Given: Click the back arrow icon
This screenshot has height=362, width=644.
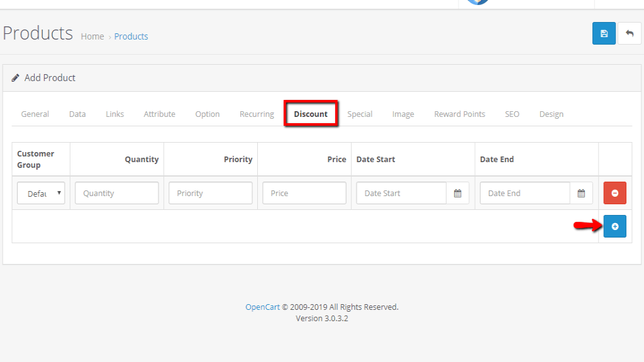Looking at the screenshot, I should point(629,33).
